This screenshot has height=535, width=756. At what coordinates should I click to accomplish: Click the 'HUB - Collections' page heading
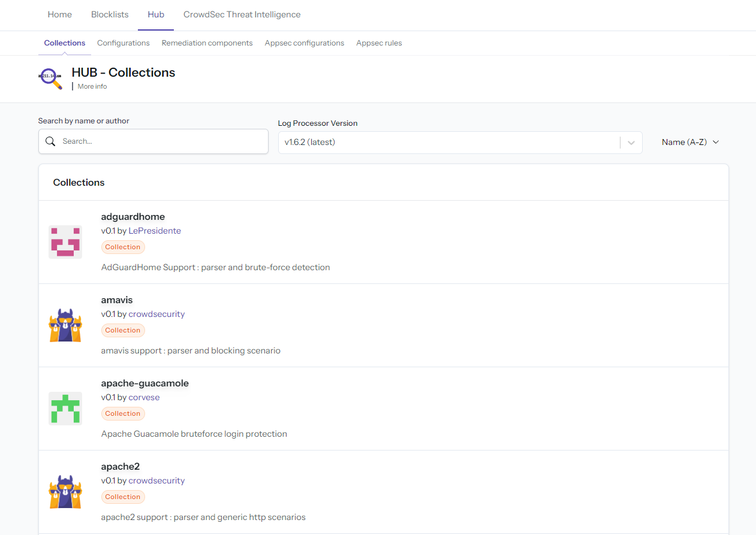[124, 72]
